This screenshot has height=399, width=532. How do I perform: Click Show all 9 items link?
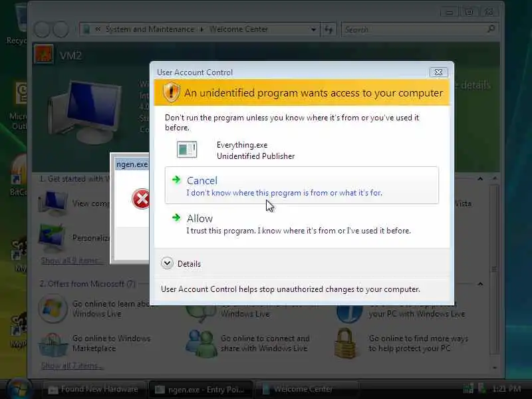pos(71,261)
